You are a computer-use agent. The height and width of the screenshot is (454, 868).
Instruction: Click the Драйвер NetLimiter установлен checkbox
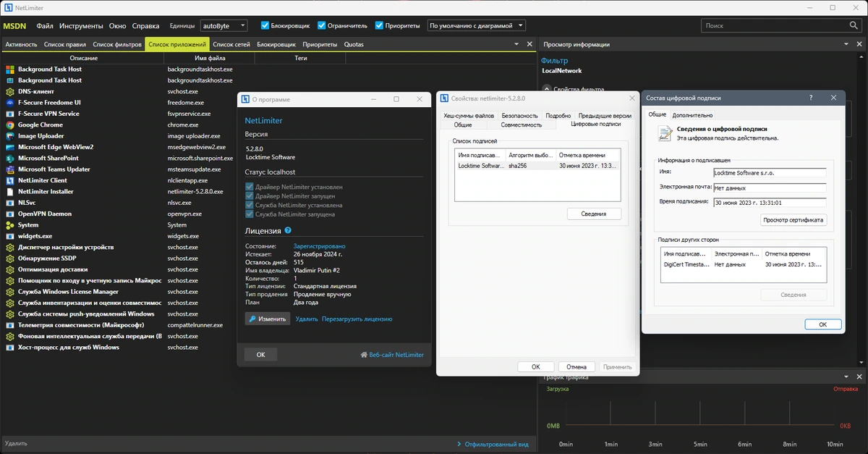250,187
